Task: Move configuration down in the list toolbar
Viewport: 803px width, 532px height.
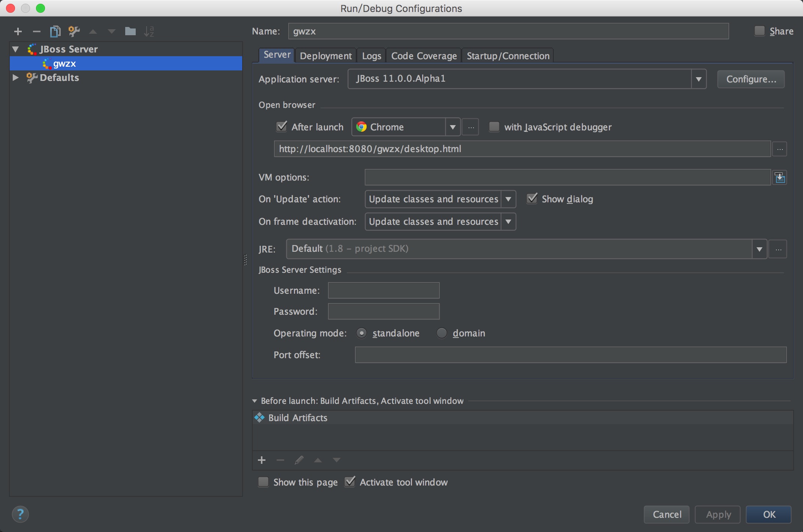Action: point(111,32)
